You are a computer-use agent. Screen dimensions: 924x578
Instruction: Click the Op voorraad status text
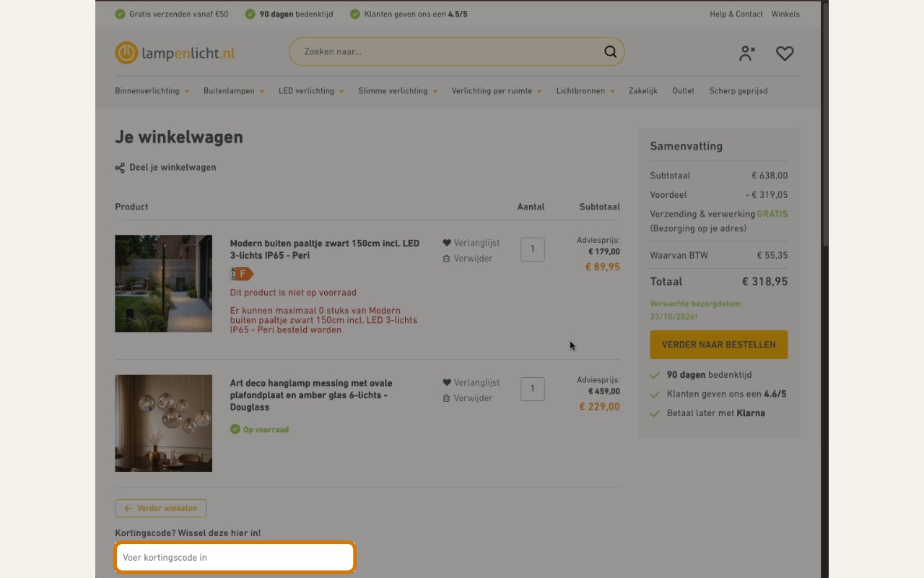coord(266,429)
